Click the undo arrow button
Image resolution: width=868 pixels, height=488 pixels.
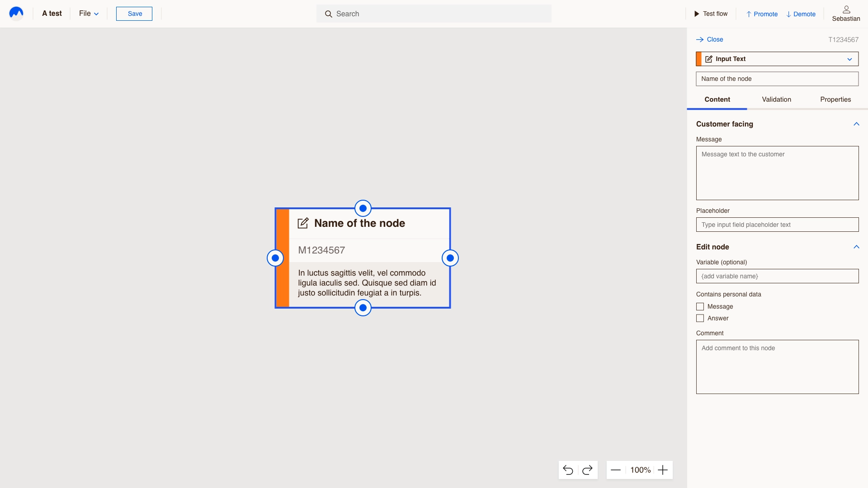(x=568, y=470)
